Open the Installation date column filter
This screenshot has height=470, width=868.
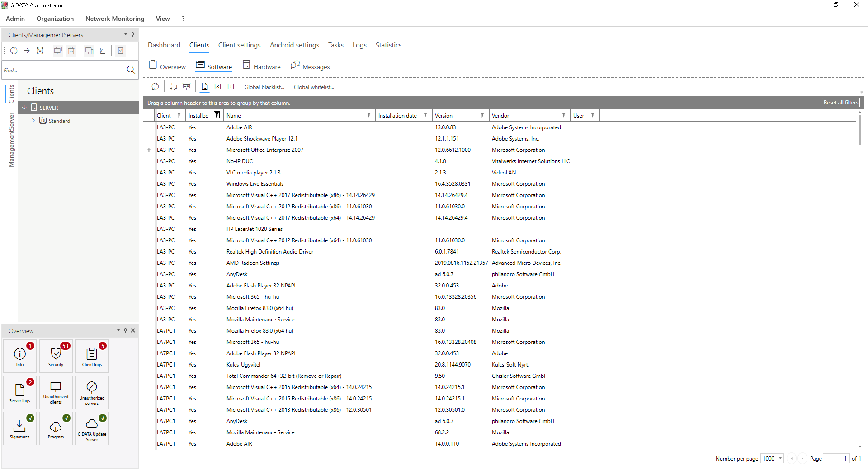click(x=425, y=115)
